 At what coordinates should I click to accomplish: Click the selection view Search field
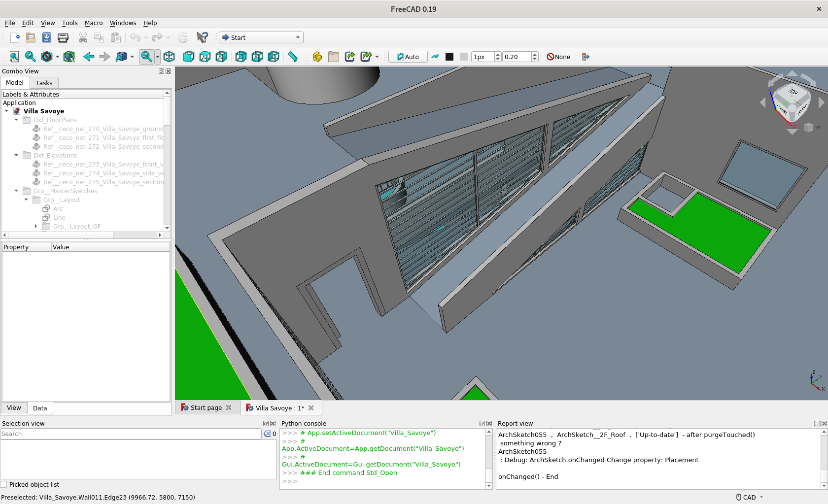[x=131, y=434]
